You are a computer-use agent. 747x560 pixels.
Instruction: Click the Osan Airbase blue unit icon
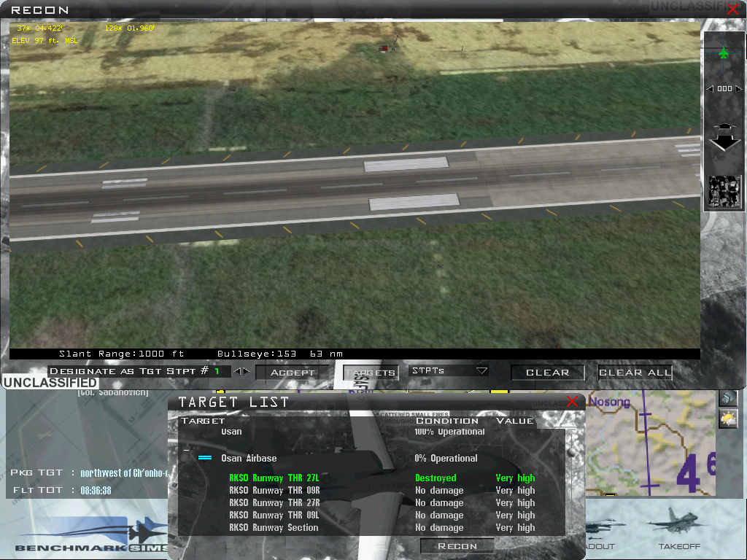(x=205, y=458)
